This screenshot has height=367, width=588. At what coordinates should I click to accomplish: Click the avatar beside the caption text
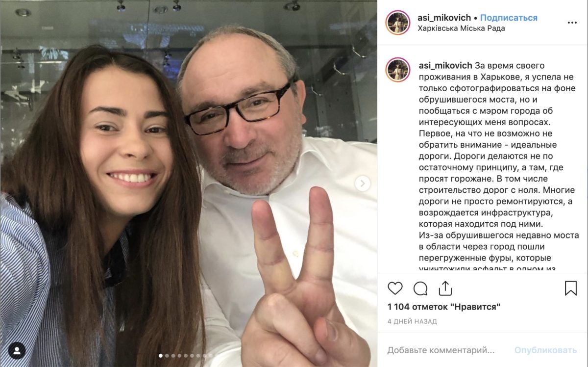[397, 70]
